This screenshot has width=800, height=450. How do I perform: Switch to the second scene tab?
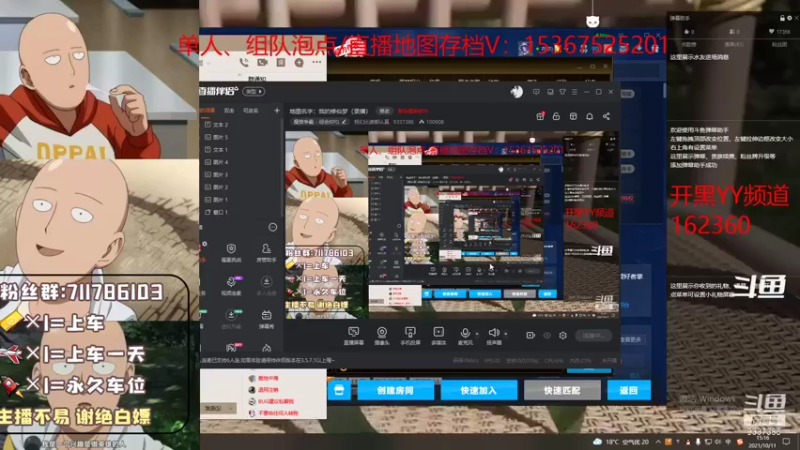pyautogui.click(x=229, y=110)
